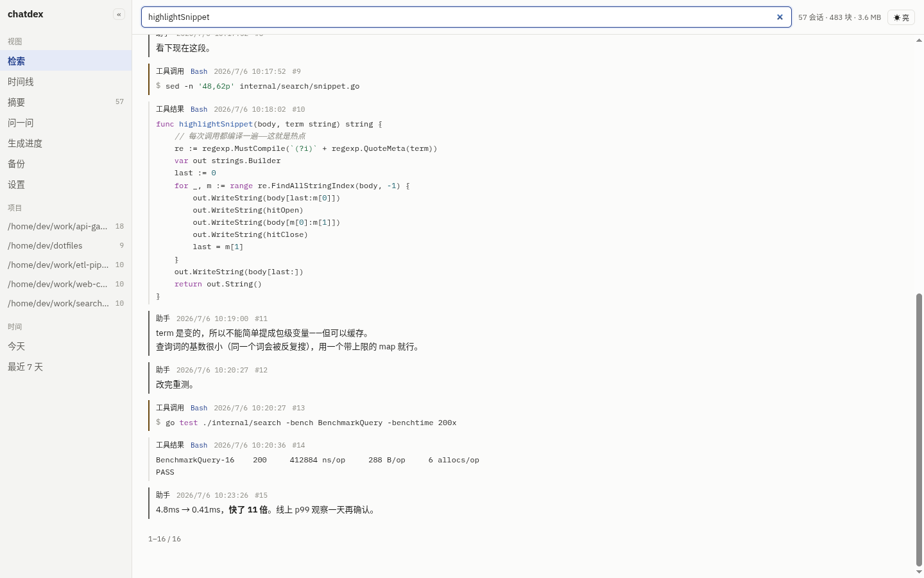Click the chatdex app title
924x578 pixels.
(x=26, y=14)
